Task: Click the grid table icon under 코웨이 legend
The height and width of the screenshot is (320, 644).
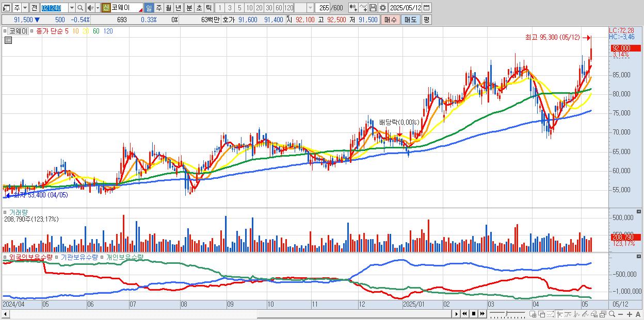Action: click(x=8, y=40)
